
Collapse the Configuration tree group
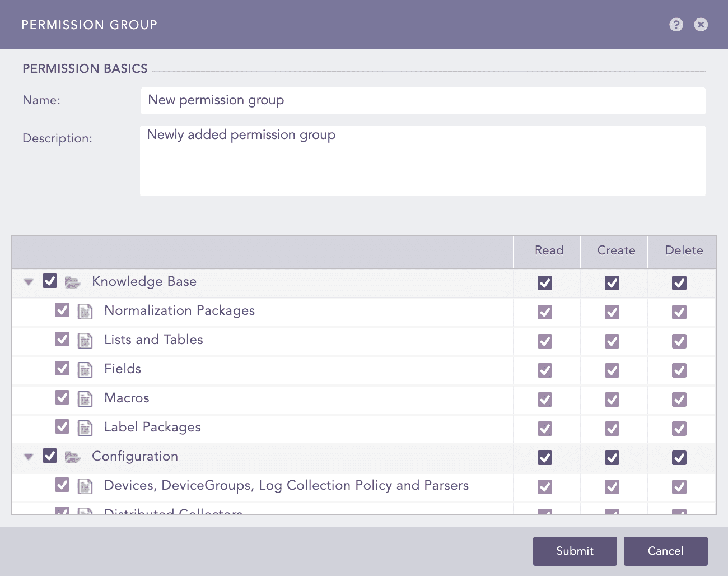pos(29,457)
